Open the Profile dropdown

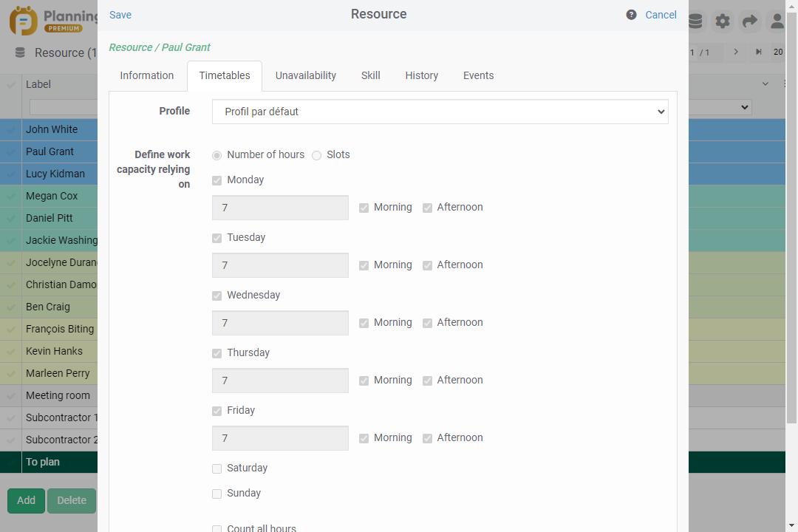pyautogui.click(x=440, y=112)
